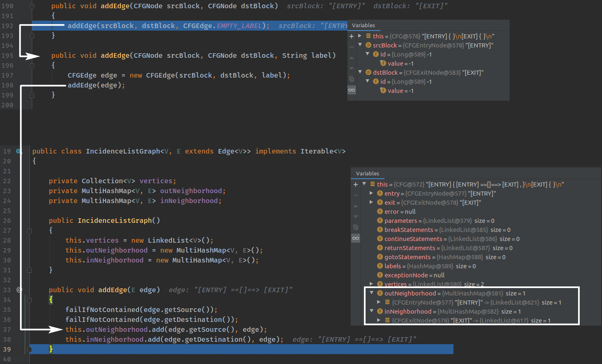This screenshot has width=602, height=364.
Task: Click line number 37 in gutter
Action: pyautogui.click(x=7, y=330)
